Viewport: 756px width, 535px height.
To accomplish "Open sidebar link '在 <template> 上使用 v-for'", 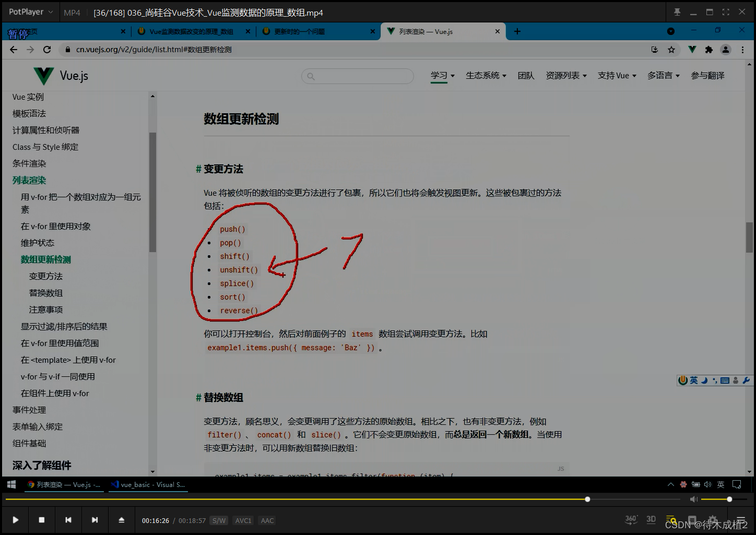I will click(x=68, y=360).
